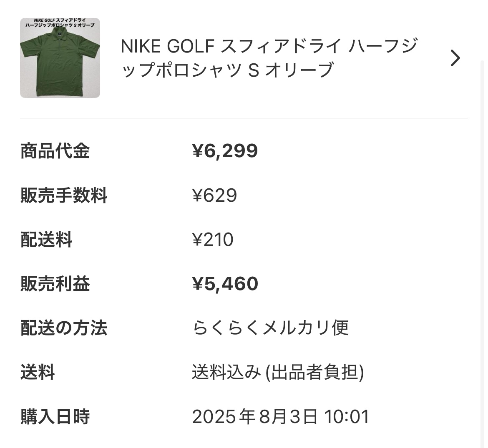Select the 販売手数料 label
The width and height of the screenshot is (488, 448).
point(64,195)
